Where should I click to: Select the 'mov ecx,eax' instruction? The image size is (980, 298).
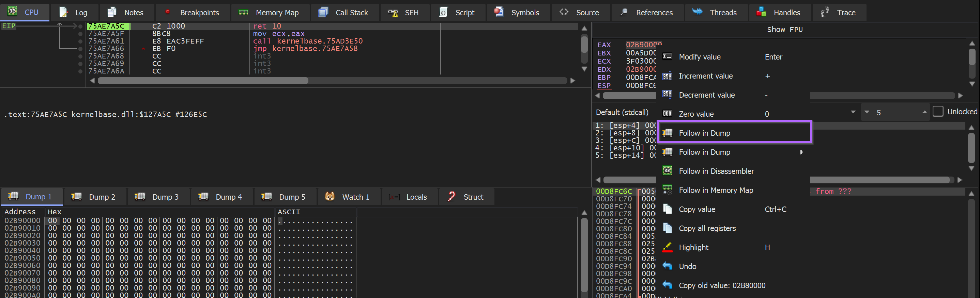279,34
